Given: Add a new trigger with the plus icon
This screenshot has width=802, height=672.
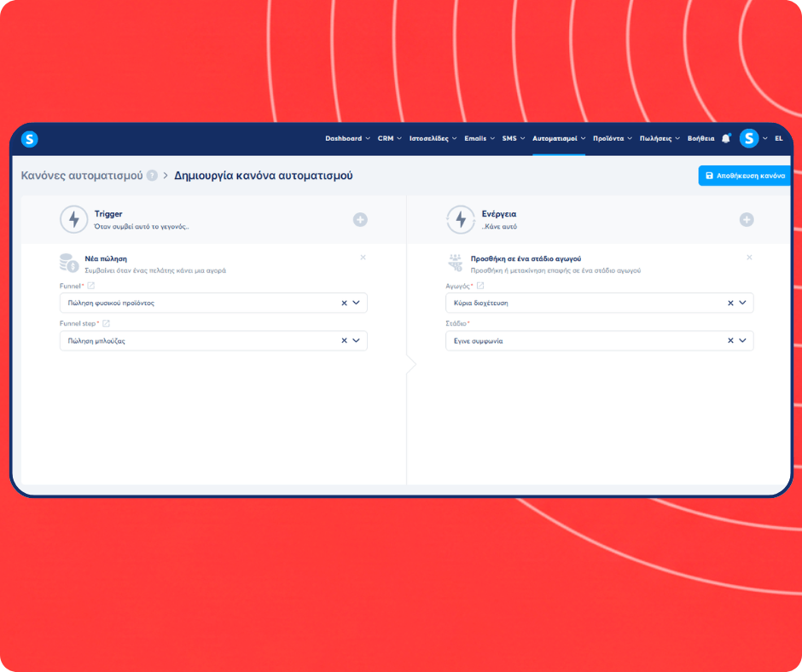Looking at the screenshot, I should click(360, 220).
